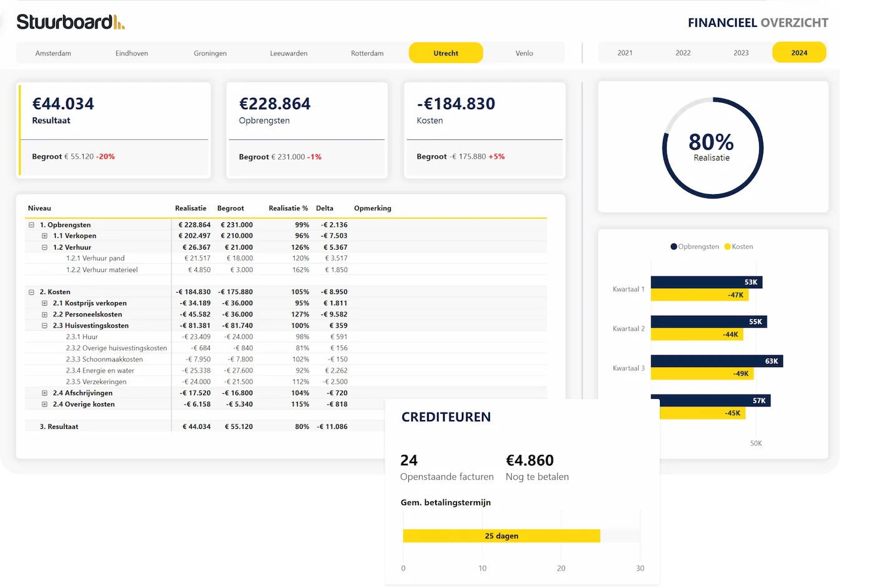The height and width of the screenshot is (588, 874).
Task: Select the 2.3.4 Energie en water row
Action: pos(286,370)
